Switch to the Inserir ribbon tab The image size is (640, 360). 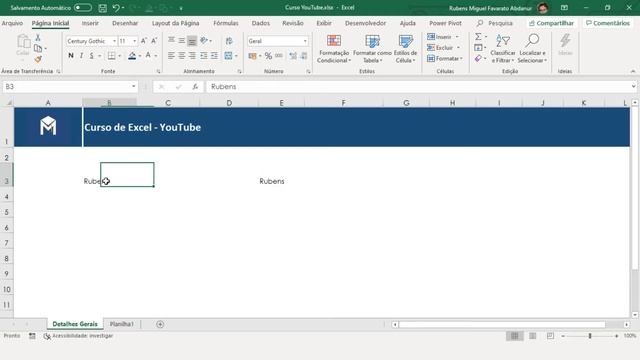[x=90, y=23]
